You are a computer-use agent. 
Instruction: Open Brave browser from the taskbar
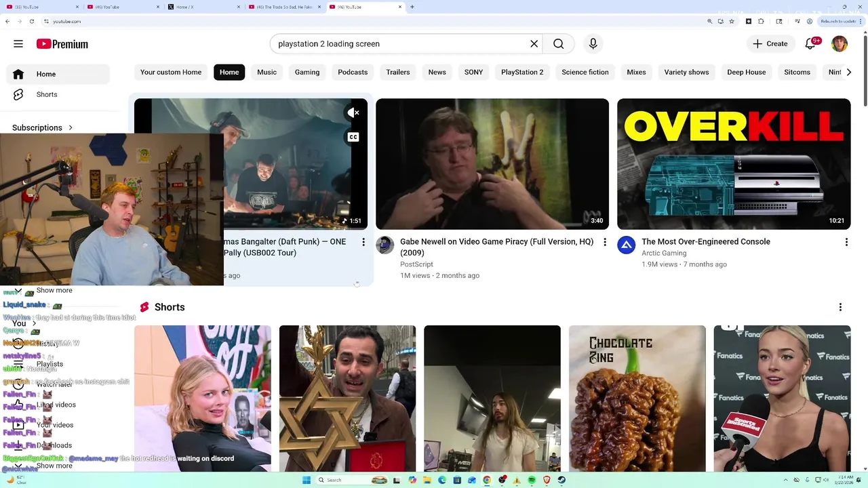(x=547, y=480)
